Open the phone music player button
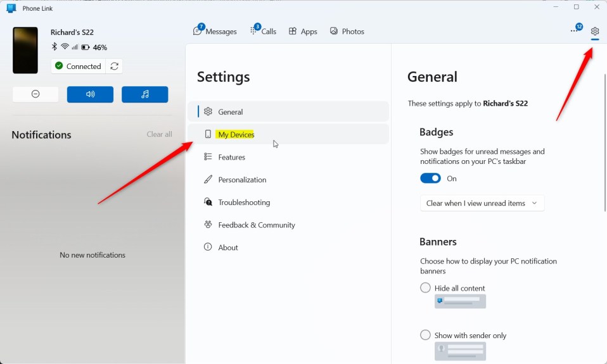This screenshot has width=607, height=364. (144, 94)
